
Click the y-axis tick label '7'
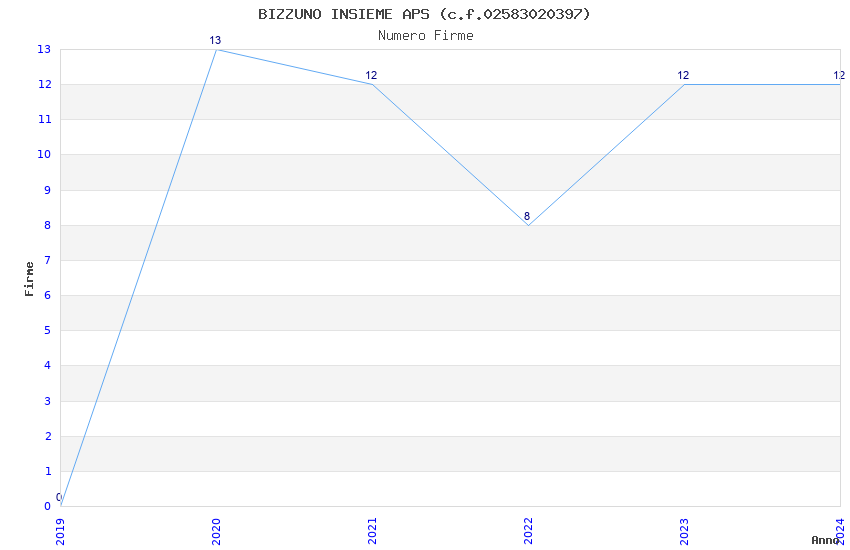tap(48, 261)
